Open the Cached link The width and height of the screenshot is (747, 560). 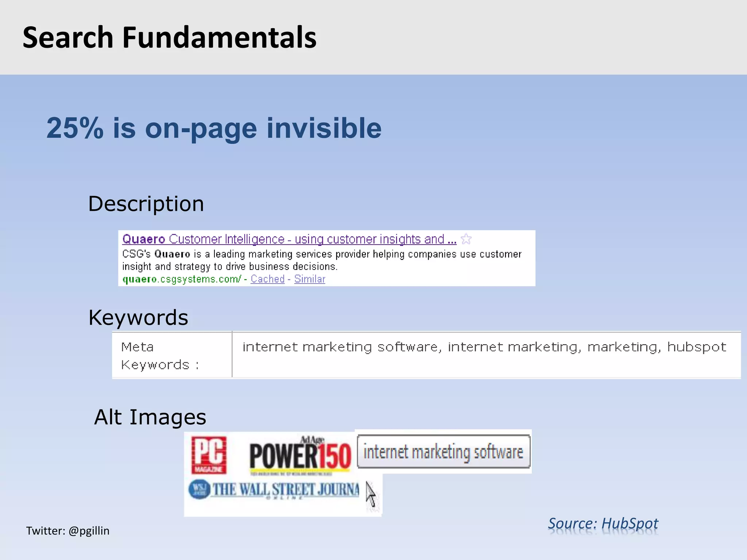click(x=267, y=279)
